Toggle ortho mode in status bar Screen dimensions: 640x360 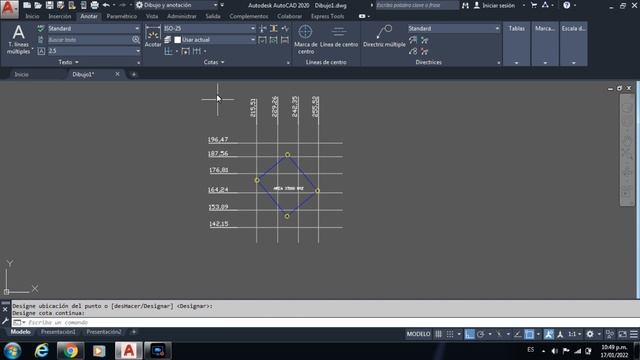coord(469,334)
